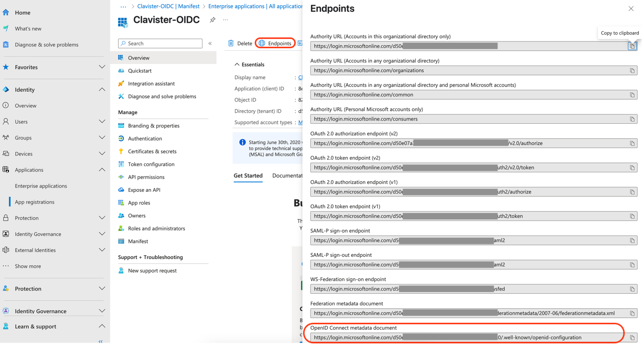Open Expose an API
Viewport: 644px width, 344px height.
[144, 190]
